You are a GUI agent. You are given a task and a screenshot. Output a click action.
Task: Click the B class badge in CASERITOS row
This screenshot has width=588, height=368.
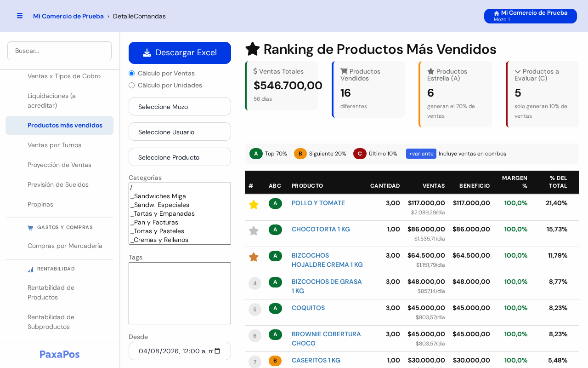(x=275, y=361)
